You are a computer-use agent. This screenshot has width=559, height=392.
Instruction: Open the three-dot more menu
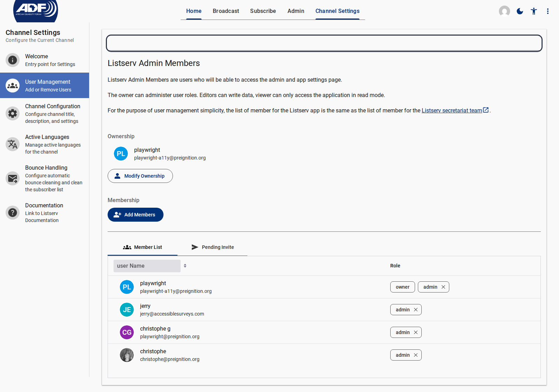click(x=548, y=11)
